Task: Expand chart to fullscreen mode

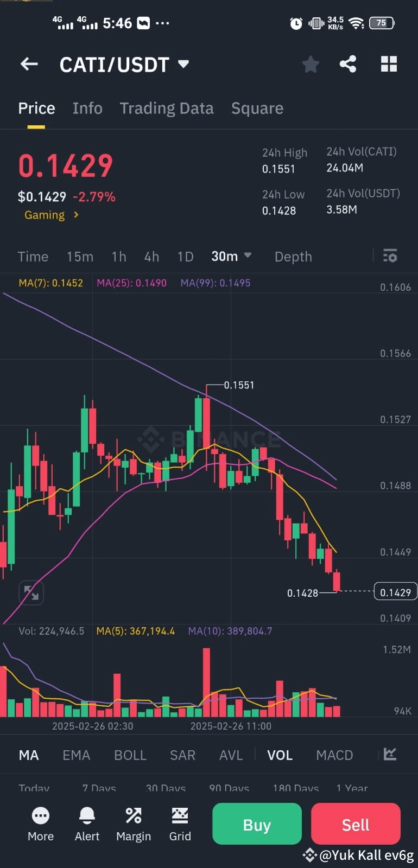Action: pyautogui.click(x=31, y=592)
